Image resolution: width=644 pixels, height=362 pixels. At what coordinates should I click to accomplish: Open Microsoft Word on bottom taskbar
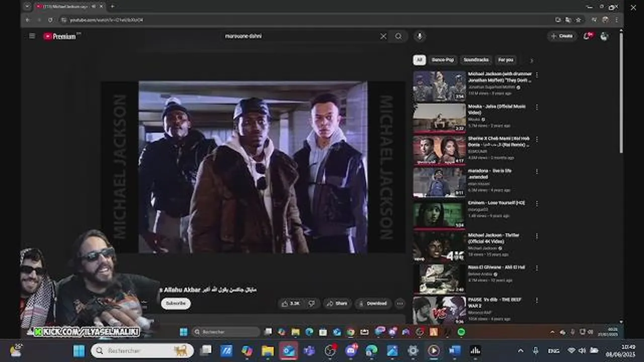point(454,350)
